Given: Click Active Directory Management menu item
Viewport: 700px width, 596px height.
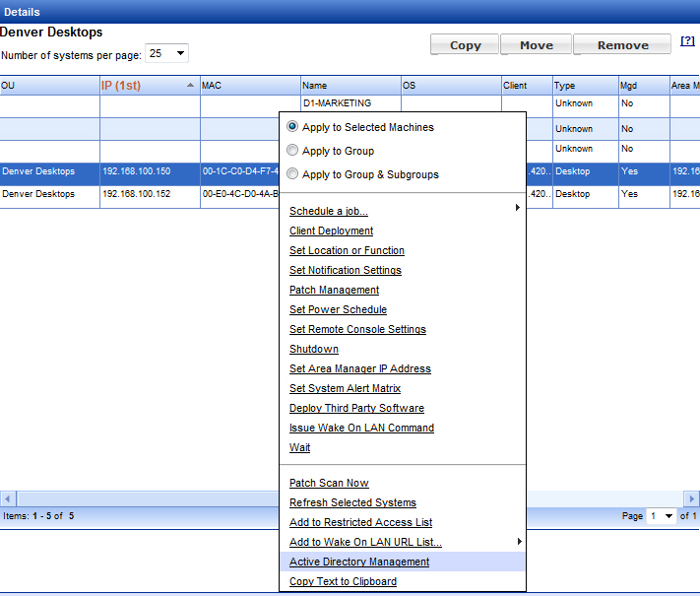Looking at the screenshot, I should pos(359,562).
